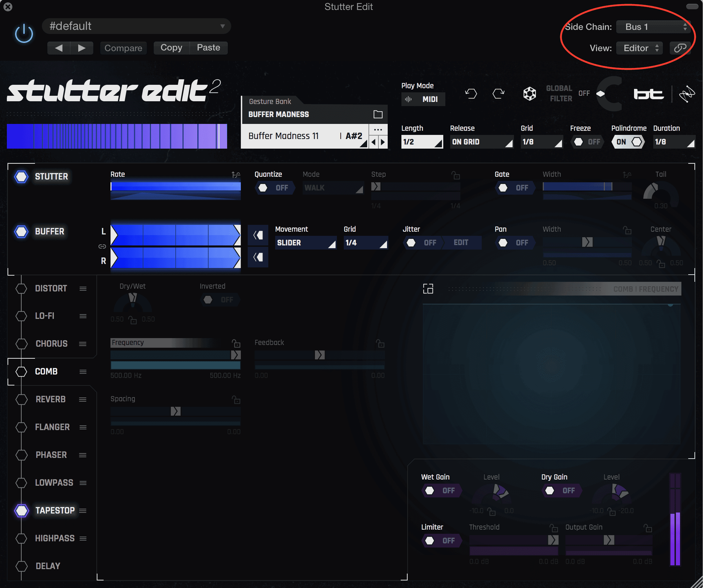Click the Comb Frequency slider handle
703x588 pixels.
tap(236, 355)
